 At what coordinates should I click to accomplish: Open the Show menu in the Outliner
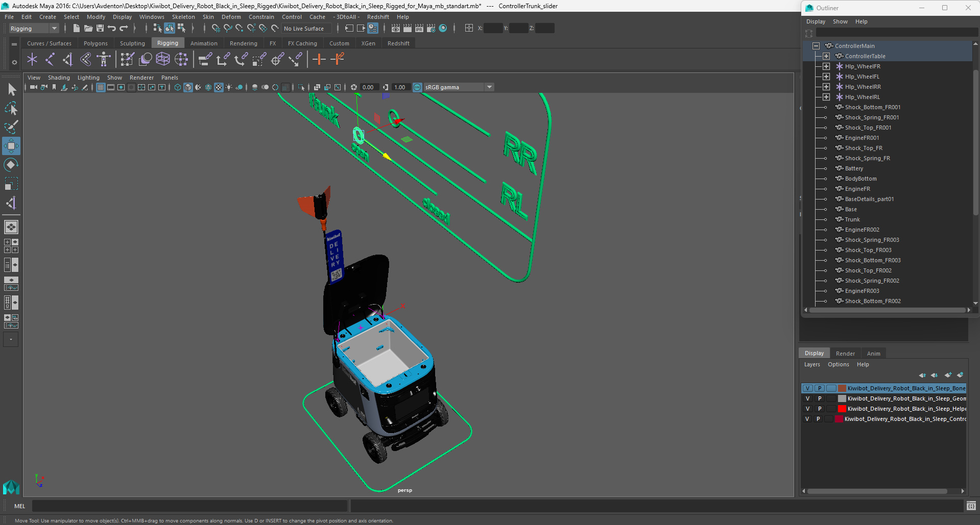[x=840, y=21]
